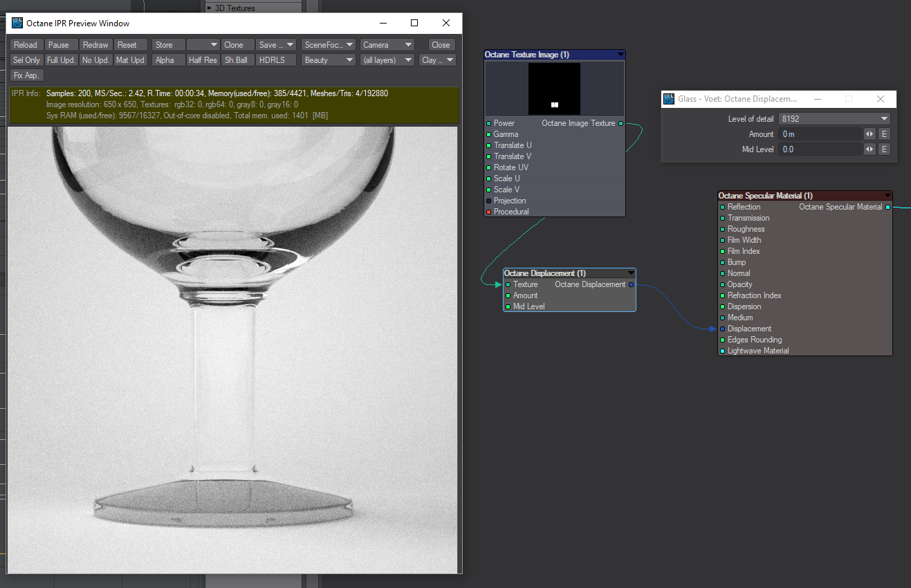This screenshot has width=911, height=588.
Task: Click the E button beside Mid Level
Action: (884, 149)
